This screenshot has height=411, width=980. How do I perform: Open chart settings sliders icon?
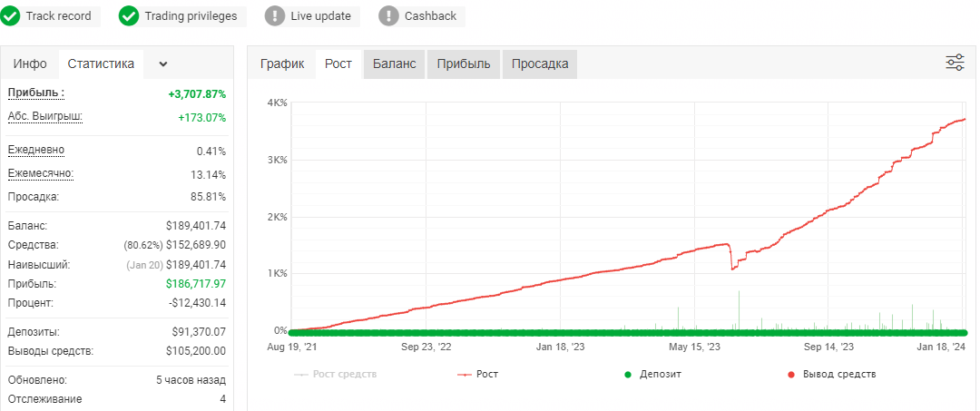pyautogui.click(x=955, y=63)
